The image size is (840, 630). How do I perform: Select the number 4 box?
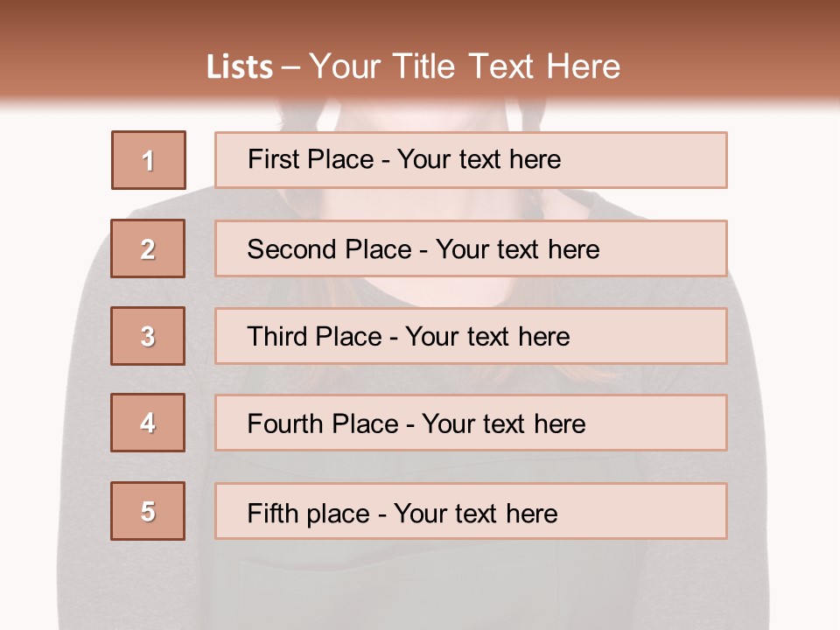pos(148,423)
